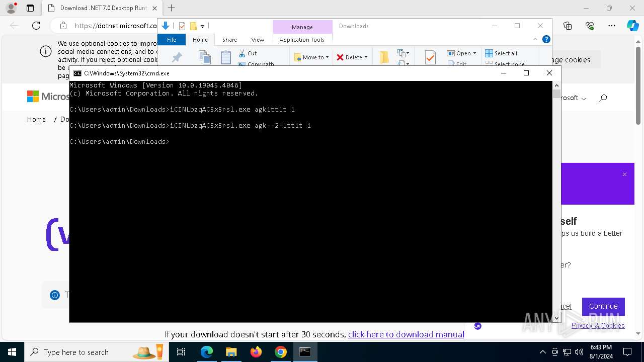Click Edge address bar URL

tap(116, 26)
